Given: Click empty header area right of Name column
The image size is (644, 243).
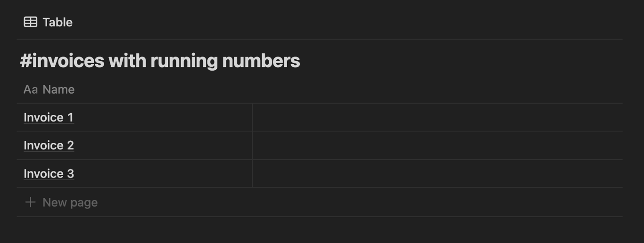Looking at the screenshot, I should pyautogui.click(x=437, y=89).
